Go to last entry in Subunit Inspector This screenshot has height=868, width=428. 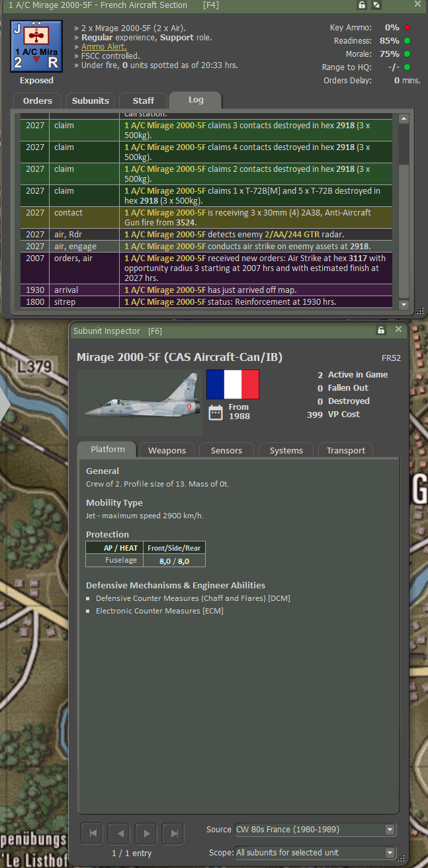click(x=174, y=834)
